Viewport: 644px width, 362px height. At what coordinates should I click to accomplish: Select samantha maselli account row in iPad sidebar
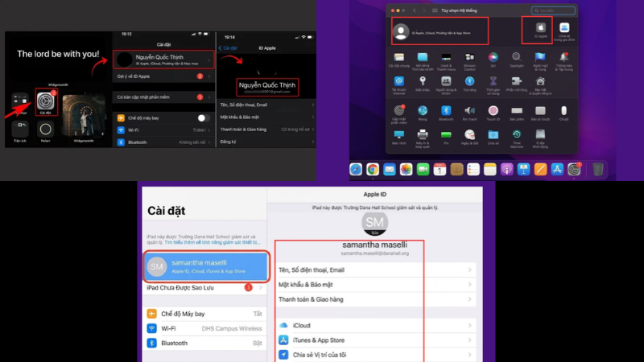click(207, 266)
